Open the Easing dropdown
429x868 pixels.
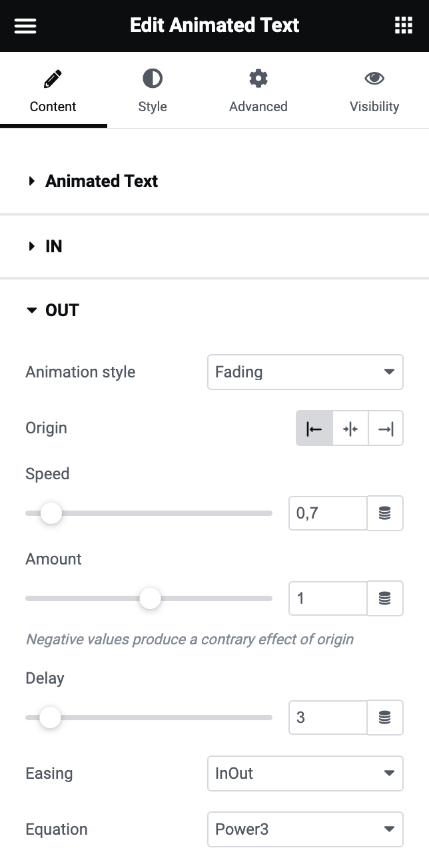pyautogui.click(x=305, y=773)
